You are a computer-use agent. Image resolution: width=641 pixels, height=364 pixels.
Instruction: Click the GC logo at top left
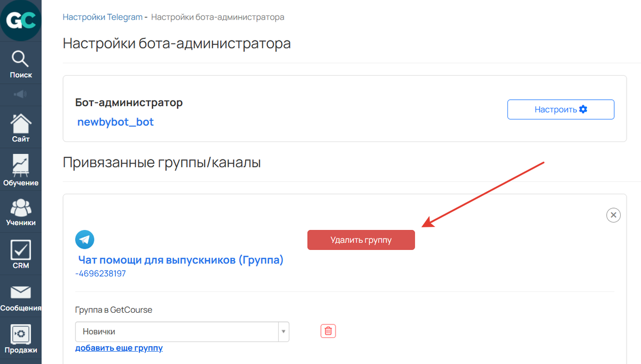click(x=21, y=20)
